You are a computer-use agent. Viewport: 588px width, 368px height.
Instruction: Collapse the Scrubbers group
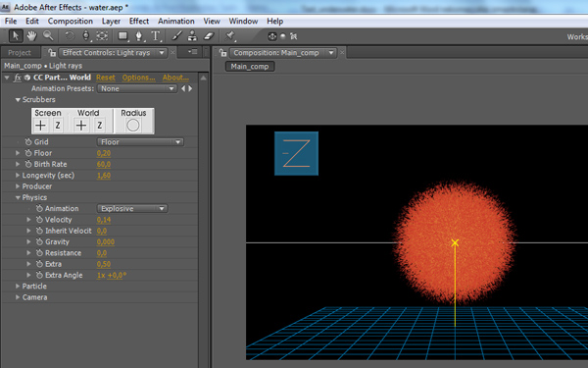tap(18, 100)
